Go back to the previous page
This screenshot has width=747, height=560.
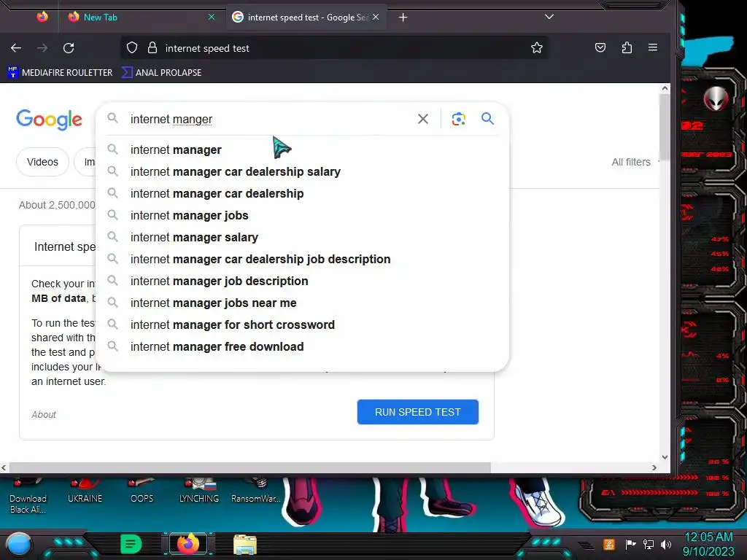coord(16,47)
